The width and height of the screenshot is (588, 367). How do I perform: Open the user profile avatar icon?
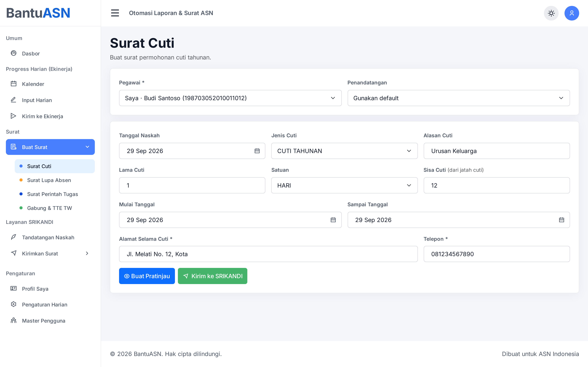[x=571, y=13]
